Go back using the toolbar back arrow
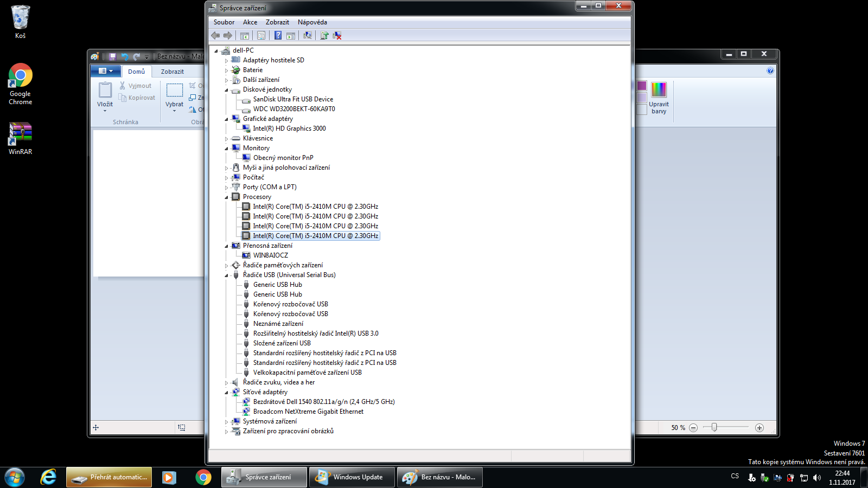This screenshot has width=868, height=488. [x=215, y=35]
